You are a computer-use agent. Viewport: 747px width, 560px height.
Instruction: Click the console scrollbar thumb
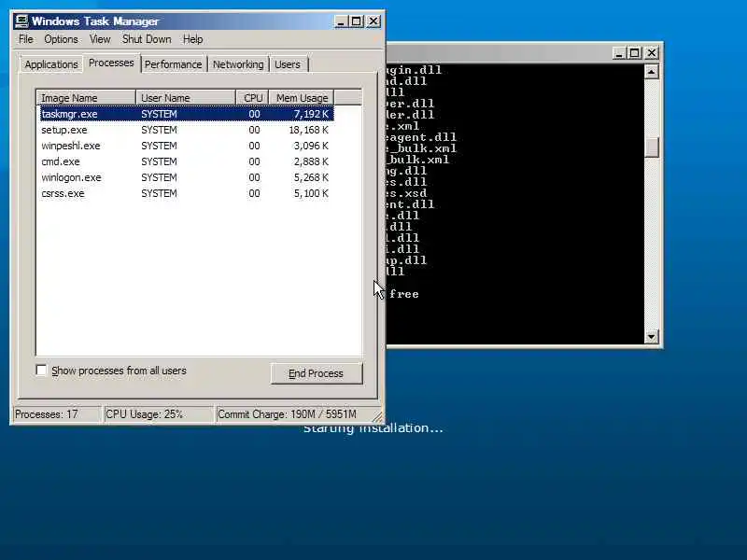[x=651, y=147]
